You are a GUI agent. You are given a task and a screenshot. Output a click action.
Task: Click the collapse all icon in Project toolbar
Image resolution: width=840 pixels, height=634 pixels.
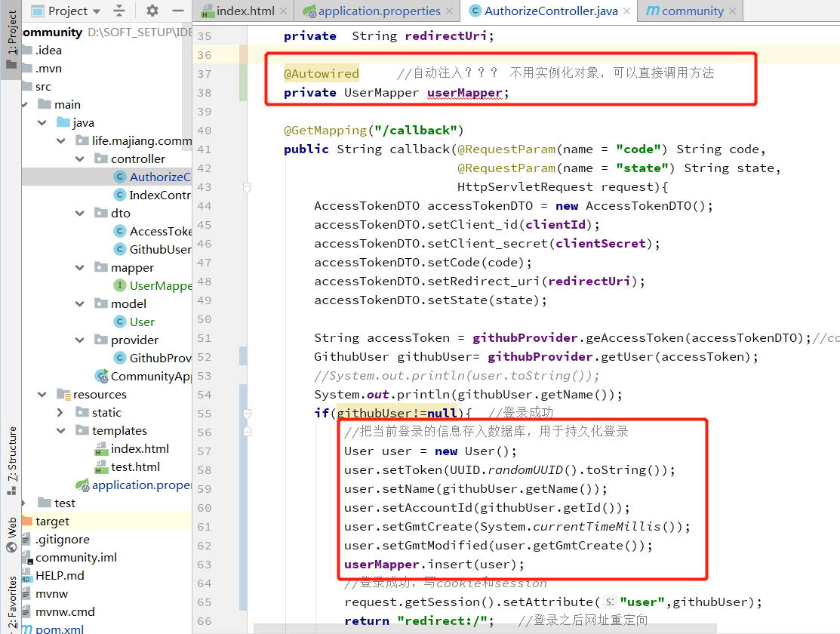[x=119, y=11]
